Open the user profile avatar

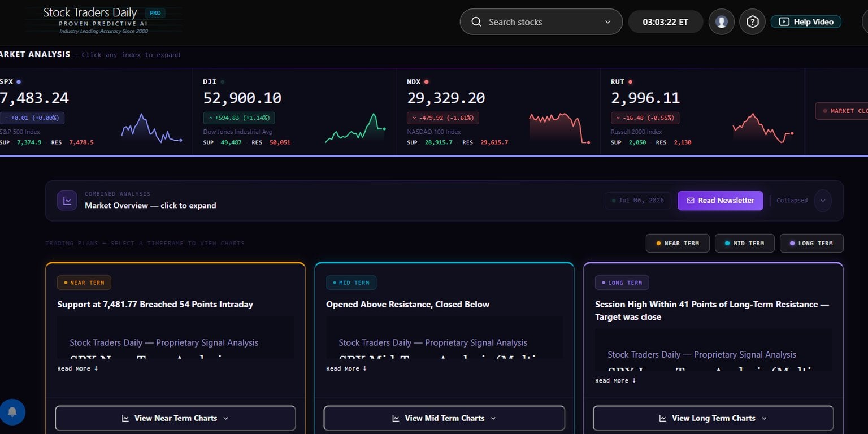click(722, 22)
